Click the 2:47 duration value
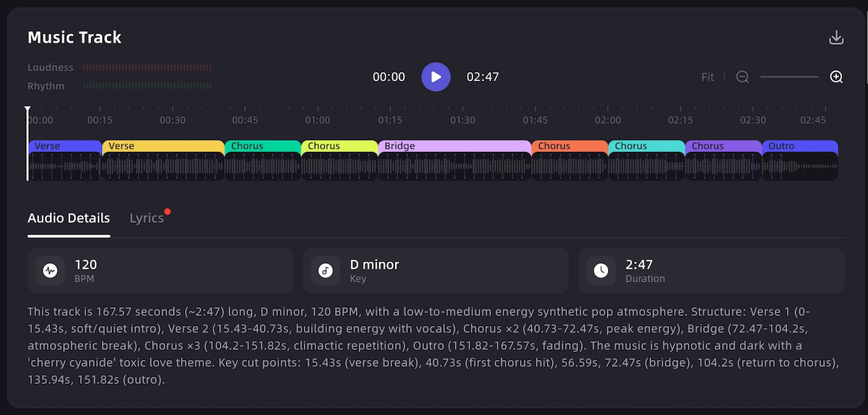Viewport: 868px width, 415px height. coord(639,265)
